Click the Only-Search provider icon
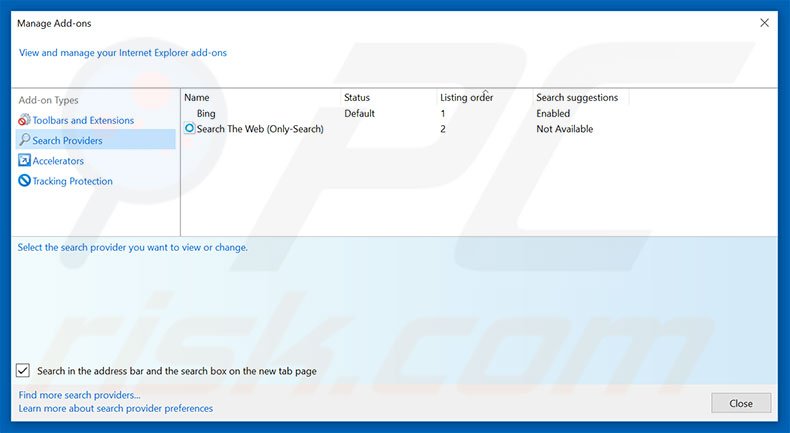Image resolution: width=790 pixels, height=433 pixels. (x=189, y=129)
